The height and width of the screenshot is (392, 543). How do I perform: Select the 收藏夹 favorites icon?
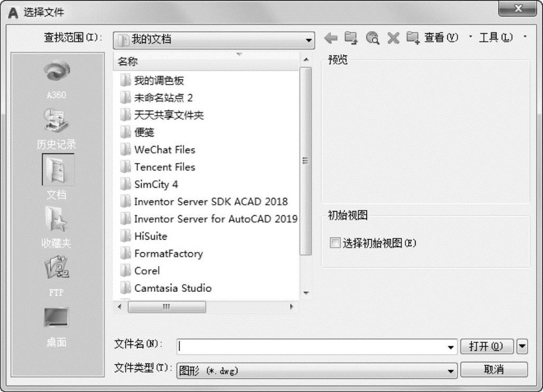tap(57, 220)
